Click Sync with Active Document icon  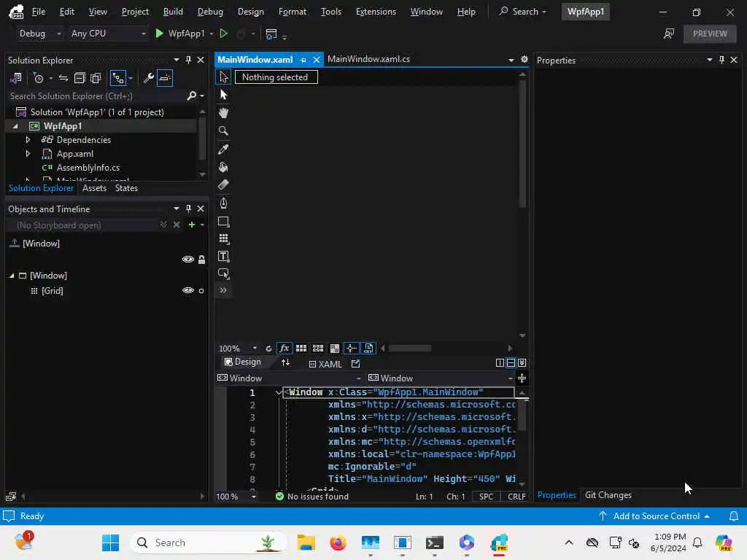pyautogui.click(x=63, y=78)
